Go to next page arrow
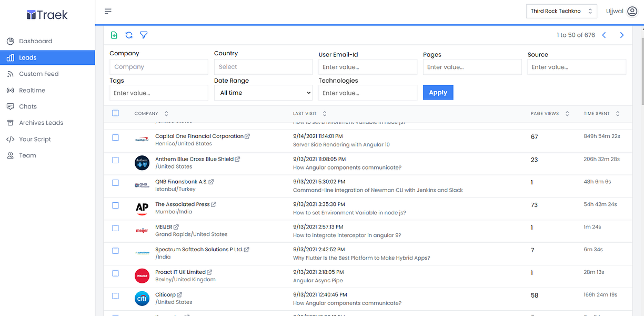The image size is (644, 316). point(622,35)
